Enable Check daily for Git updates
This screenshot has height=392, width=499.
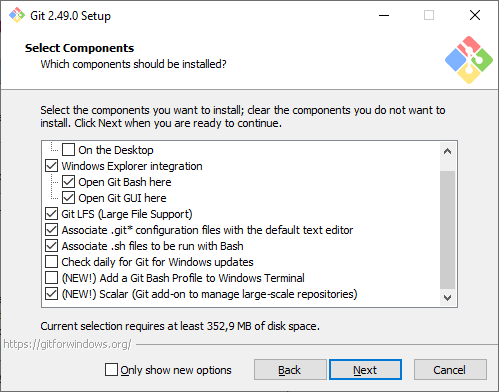[51, 262]
